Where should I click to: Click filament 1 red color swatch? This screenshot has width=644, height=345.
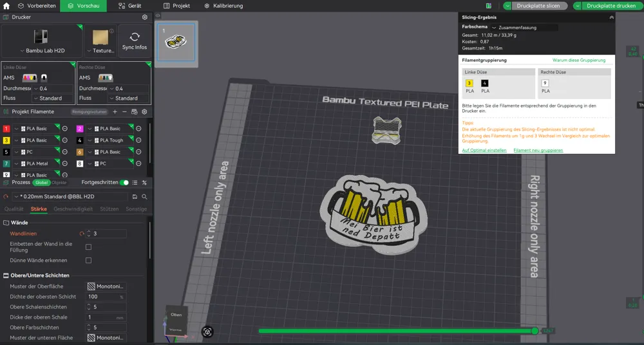[6, 129]
